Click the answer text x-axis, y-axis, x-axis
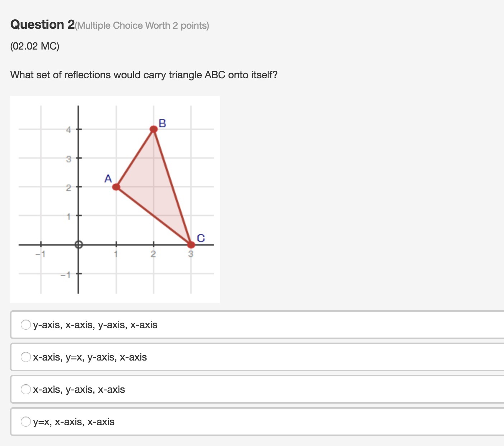Screen dimensions: 504x446 [79, 390]
